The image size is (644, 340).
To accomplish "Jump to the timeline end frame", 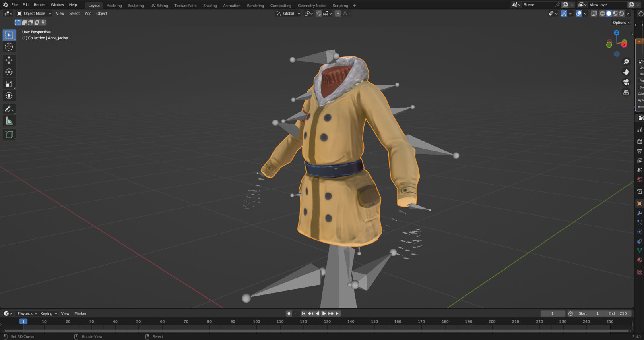I will 338,313.
